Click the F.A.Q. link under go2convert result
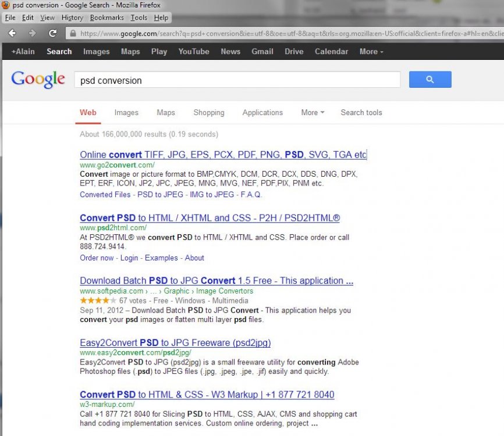The image size is (504, 436). [251, 195]
